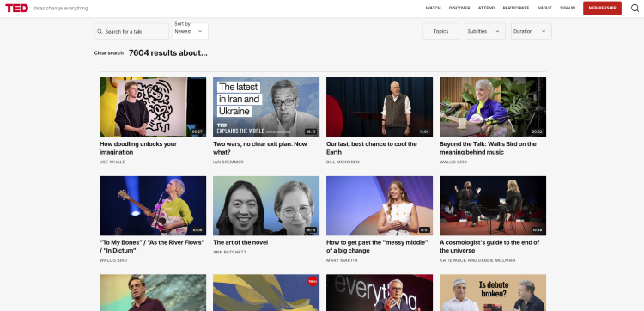The width and height of the screenshot is (644, 311).
Task: Open Bill McKibben talk thumbnail
Action: 380,107
